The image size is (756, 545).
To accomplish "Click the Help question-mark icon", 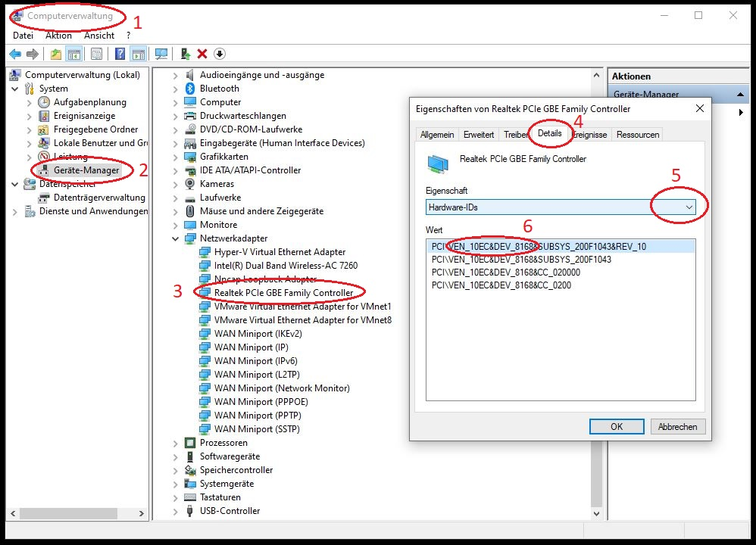I will click(x=119, y=53).
